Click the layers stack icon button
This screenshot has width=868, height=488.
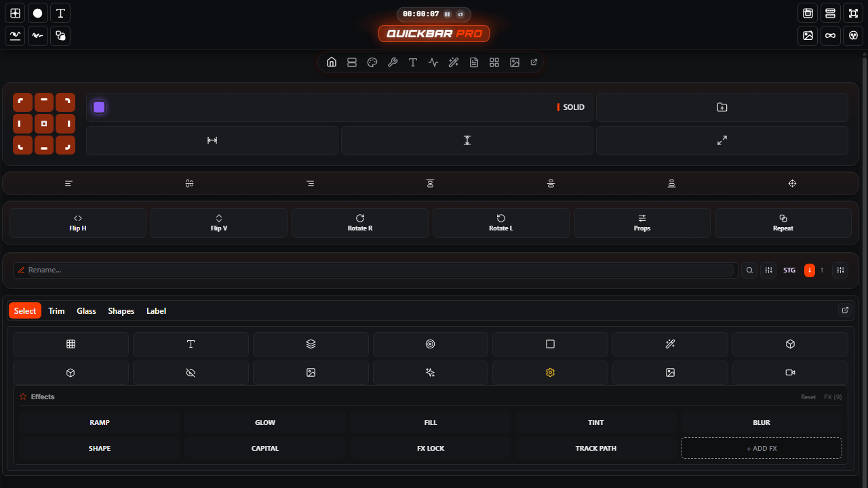coord(311,344)
